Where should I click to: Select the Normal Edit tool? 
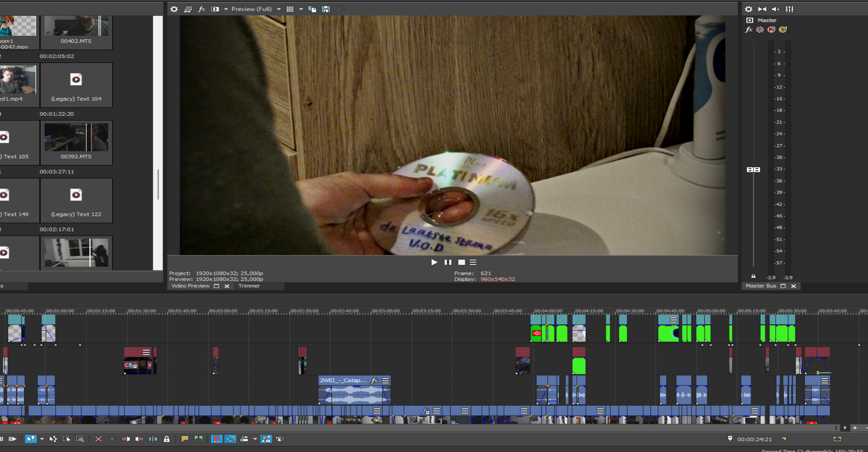click(x=31, y=439)
